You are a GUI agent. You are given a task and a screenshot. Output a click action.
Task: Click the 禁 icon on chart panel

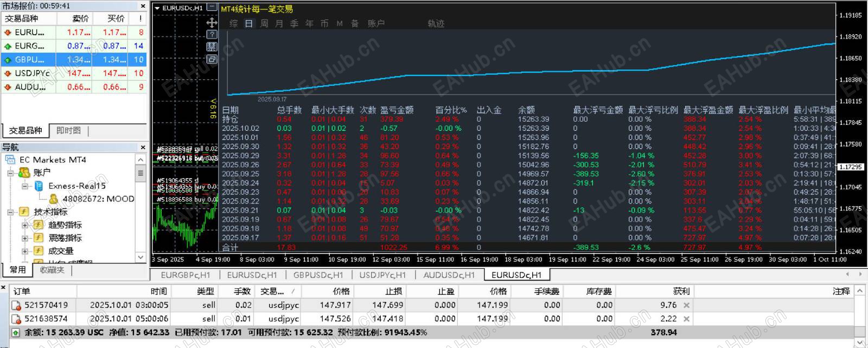[x=212, y=47]
